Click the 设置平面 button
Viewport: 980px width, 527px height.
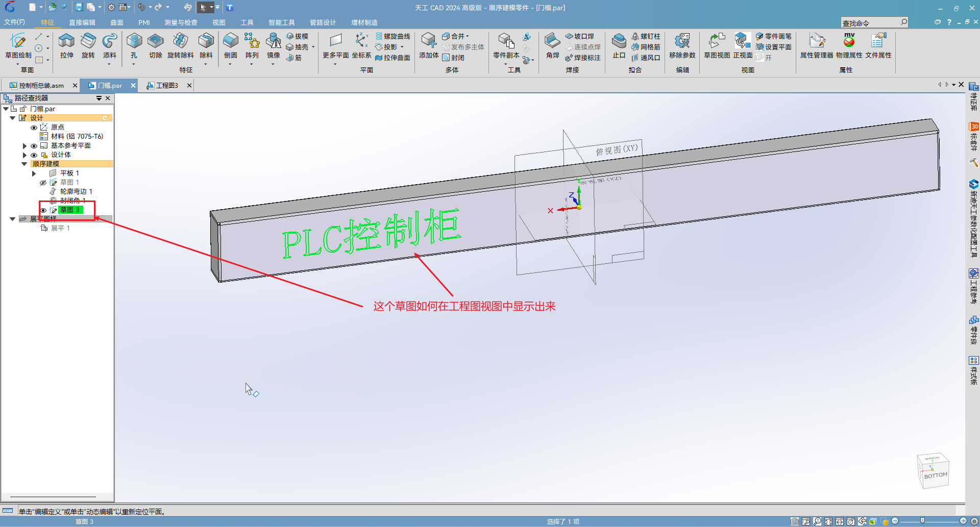pos(774,47)
